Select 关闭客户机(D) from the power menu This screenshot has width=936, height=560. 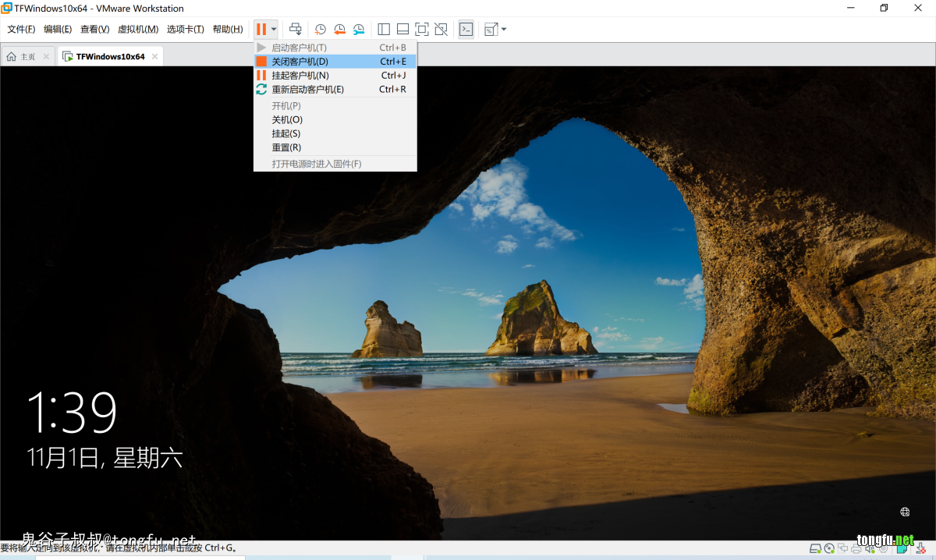[300, 62]
